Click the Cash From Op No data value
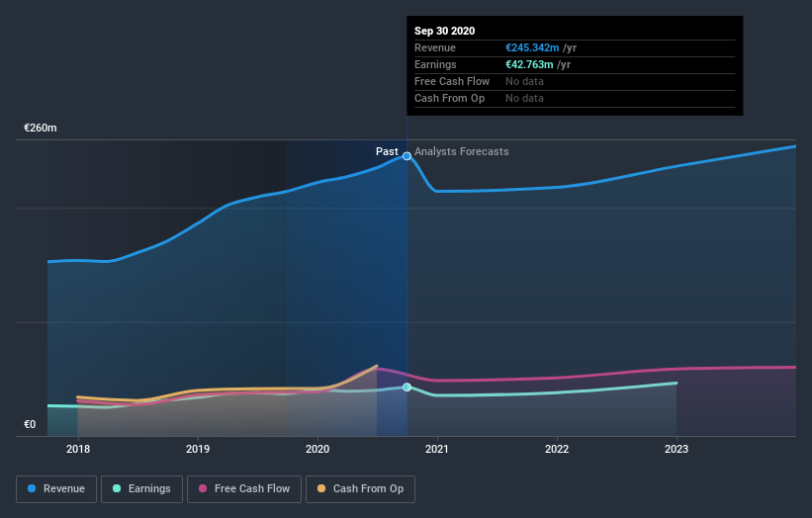Image resolution: width=812 pixels, height=518 pixels. point(524,98)
